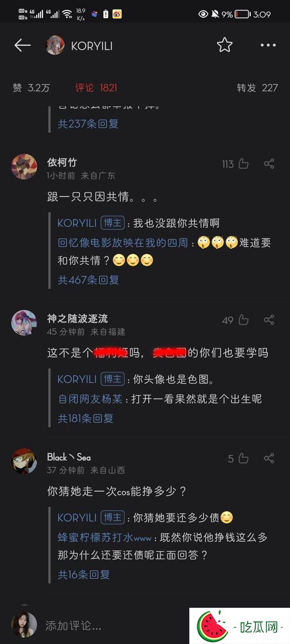Open the 赞 3.2万 likes tab
Viewport: 290px width, 644px height.
[31, 88]
